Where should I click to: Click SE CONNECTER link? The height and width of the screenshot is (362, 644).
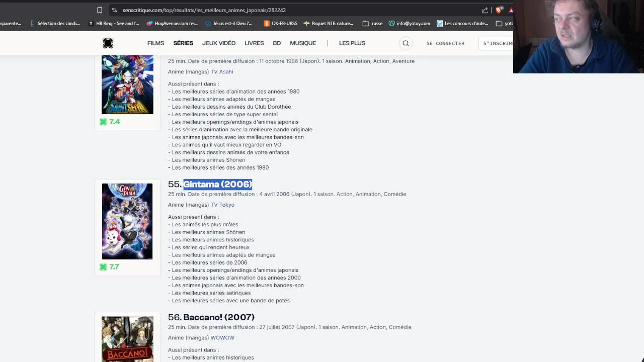(x=445, y=43)
